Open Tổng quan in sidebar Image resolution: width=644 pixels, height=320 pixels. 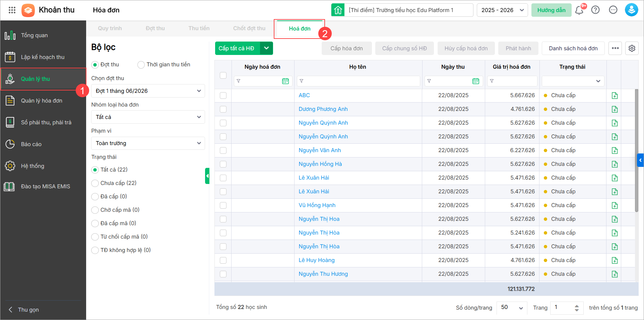click(x=43, y=35)
